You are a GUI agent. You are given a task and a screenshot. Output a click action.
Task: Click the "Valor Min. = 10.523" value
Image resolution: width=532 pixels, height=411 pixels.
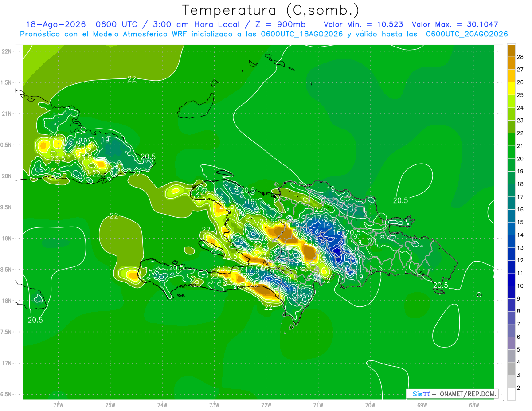[x=364, y=24]
